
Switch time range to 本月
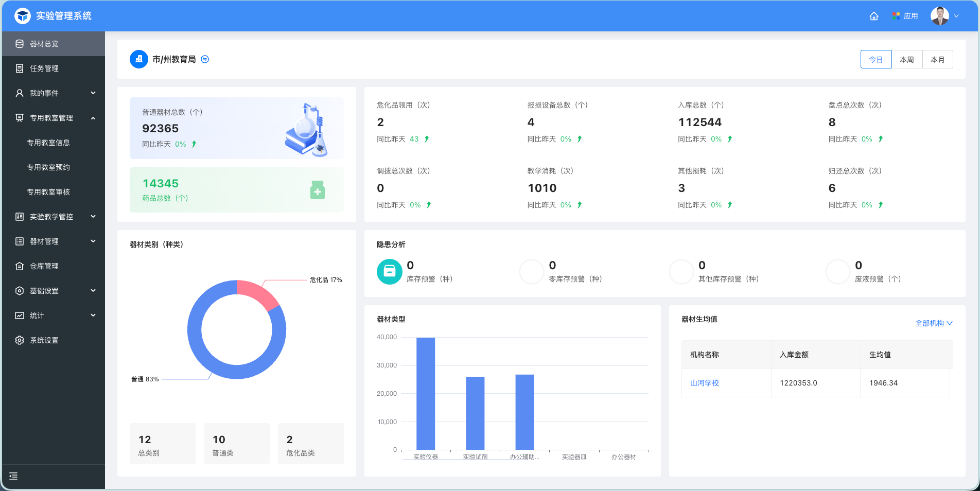[x=937, y=60]
